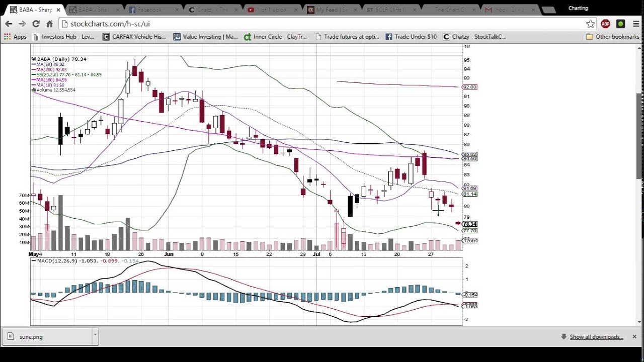The height and width of the screenshot is (362, 644).
Task: Open the browser home page icon
Action: click(49, 24)
